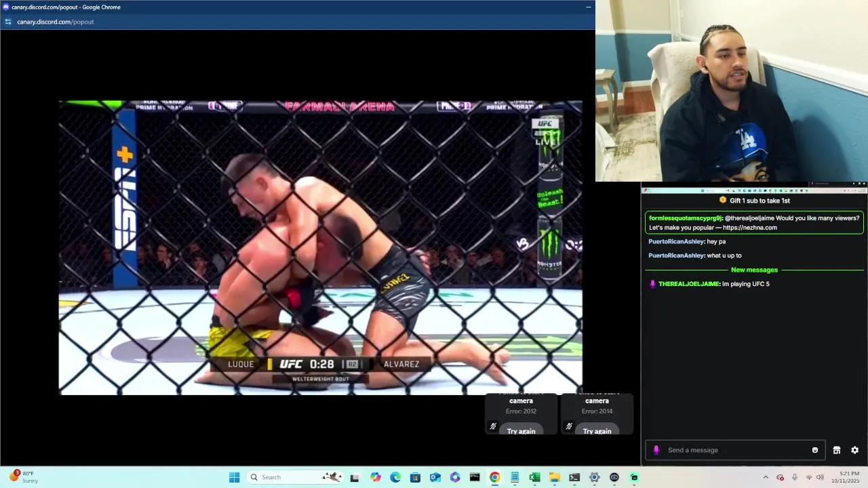Click username PuertoRicanAshley saying hey pa
Image resolution: width=868 pixels, height=488 pixels.
tap(676, 241)
